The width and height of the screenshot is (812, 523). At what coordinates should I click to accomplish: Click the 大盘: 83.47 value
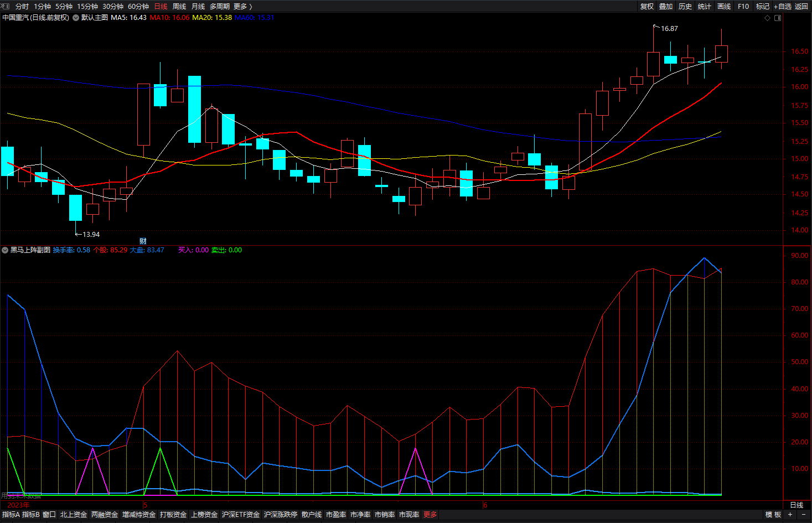coord(147,250)
